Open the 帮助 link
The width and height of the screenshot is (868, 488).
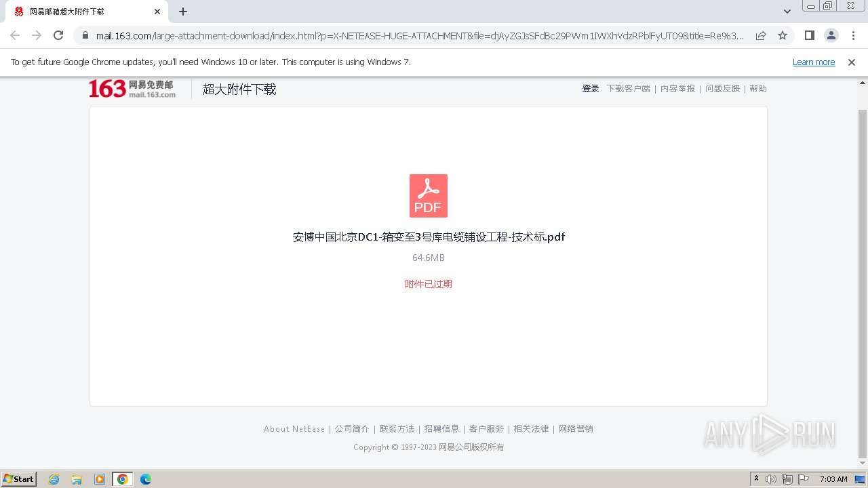pyautogui.click(x=758, y=89)
